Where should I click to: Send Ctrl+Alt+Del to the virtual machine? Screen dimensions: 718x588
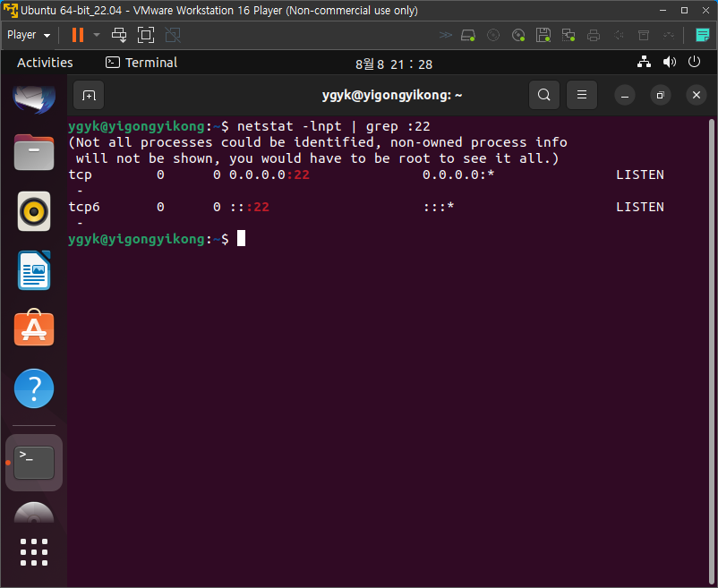click(119, 35)
